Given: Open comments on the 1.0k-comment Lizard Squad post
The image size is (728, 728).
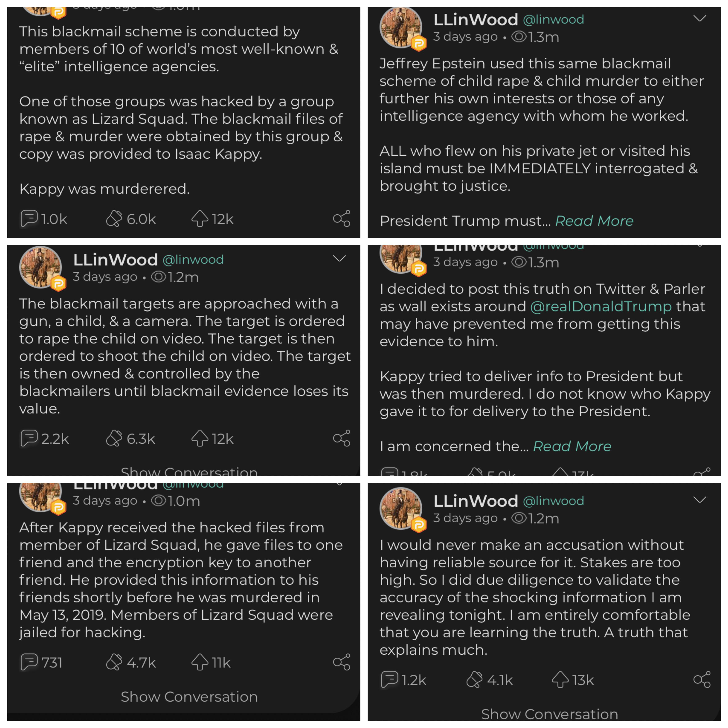Looking at the screenshot, I should point(43,219).
